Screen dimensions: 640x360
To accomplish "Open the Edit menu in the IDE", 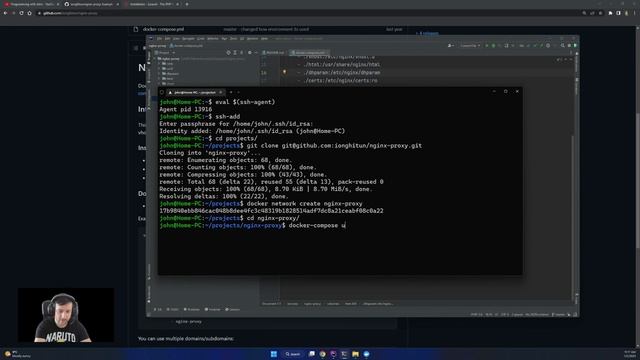I will (167, 39).
